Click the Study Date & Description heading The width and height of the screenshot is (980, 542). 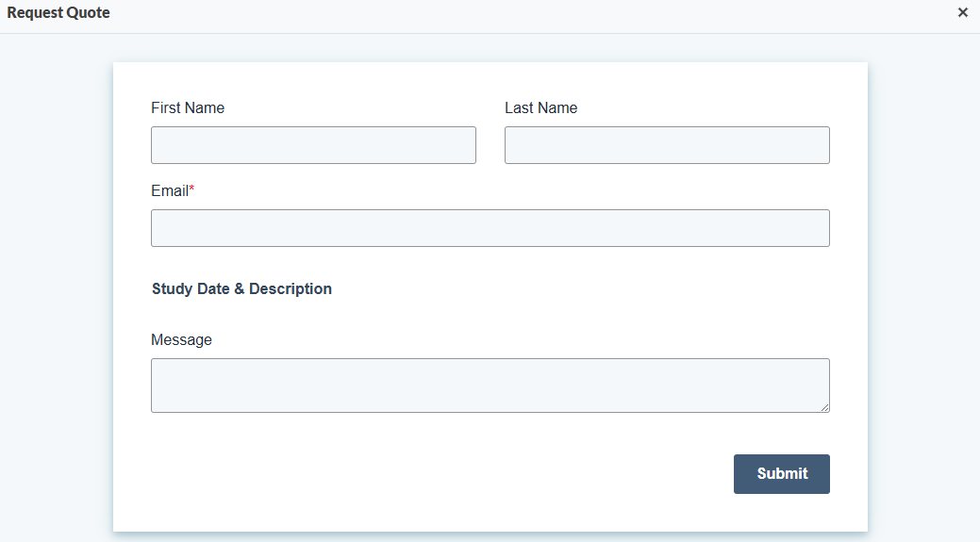point(241,289)
